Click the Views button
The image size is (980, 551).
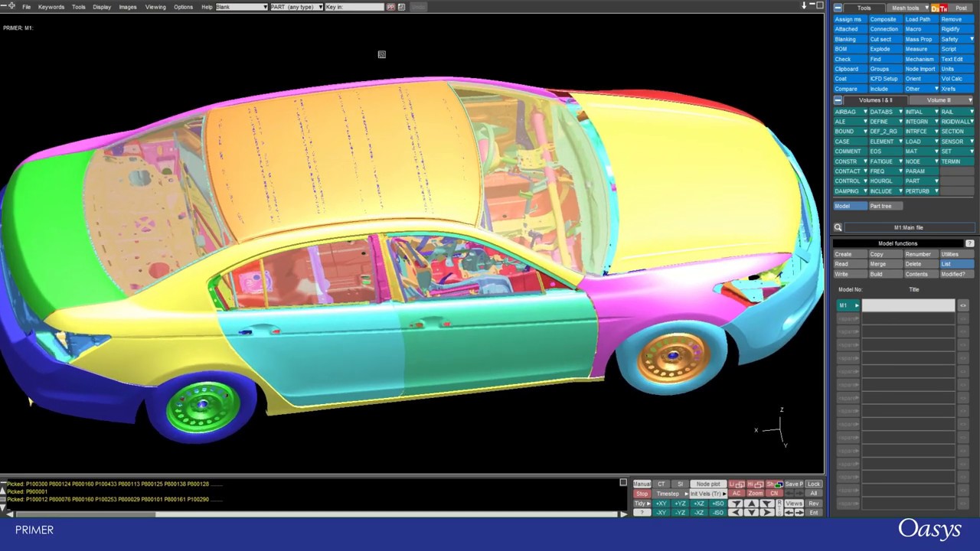tap(794, 504)
